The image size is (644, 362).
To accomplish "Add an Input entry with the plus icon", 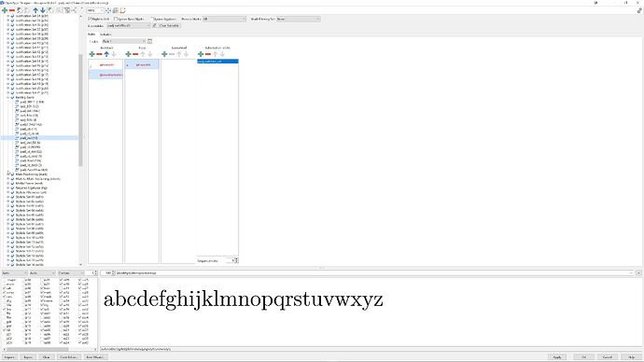I will tap(128, 54).
